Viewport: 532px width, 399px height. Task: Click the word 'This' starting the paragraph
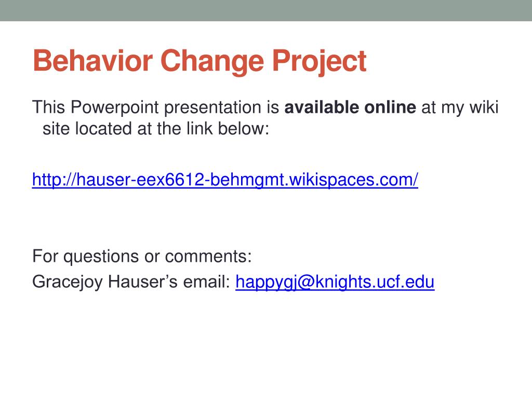pos(48,107)
